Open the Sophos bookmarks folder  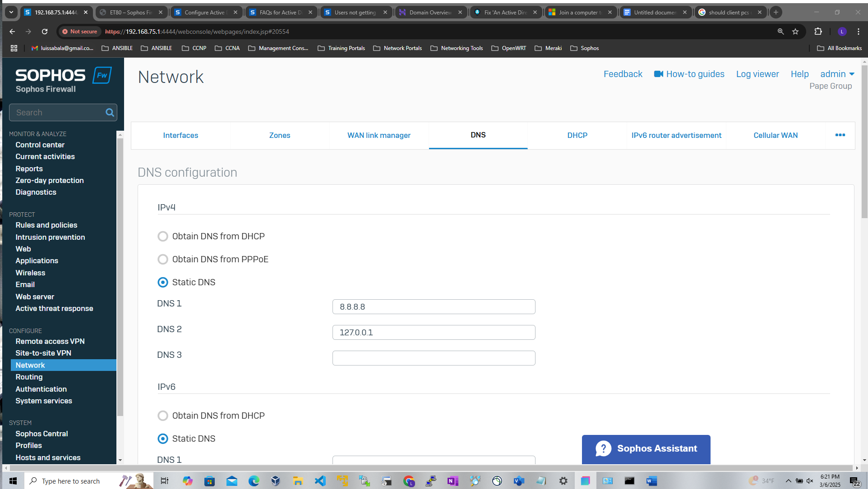[585, 48]
